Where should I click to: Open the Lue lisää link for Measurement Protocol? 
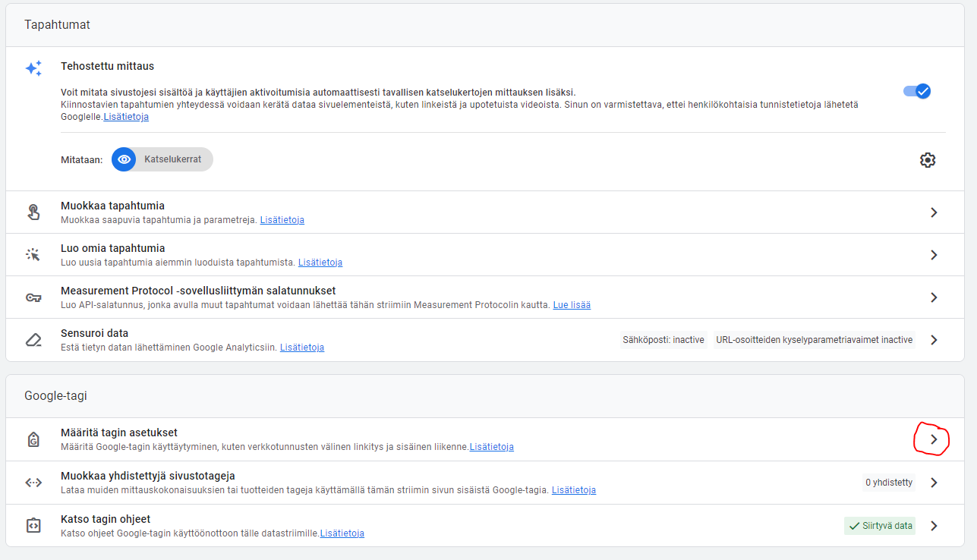point(571,305)
